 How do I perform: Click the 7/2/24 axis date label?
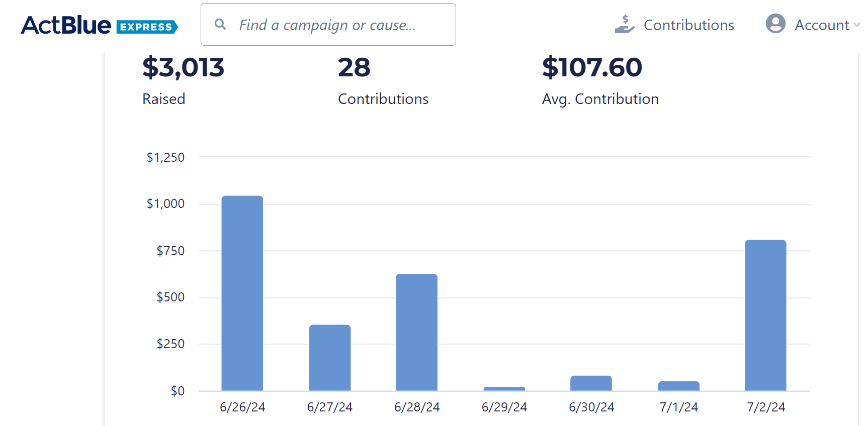pos(765,407)
